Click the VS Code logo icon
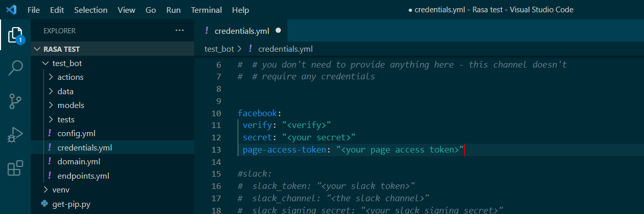The height and width of the screenshot is (214, 644). (11, 10)
